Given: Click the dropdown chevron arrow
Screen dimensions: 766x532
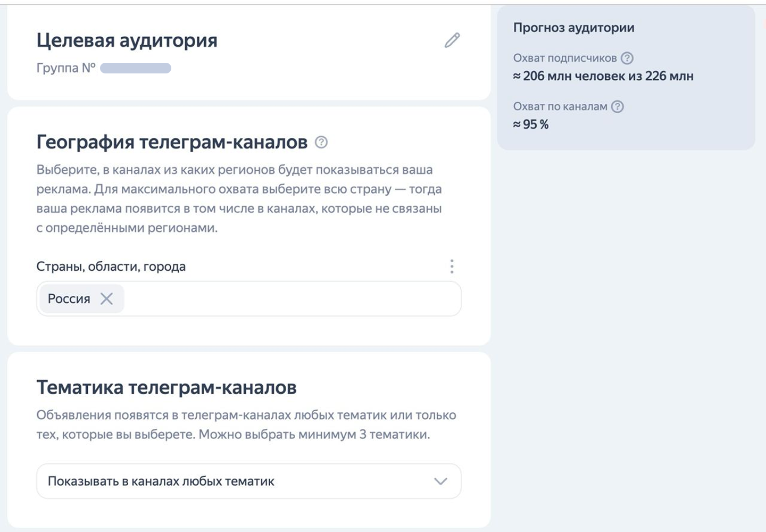Looking at the screenshot, I should [x=440, y=481].
